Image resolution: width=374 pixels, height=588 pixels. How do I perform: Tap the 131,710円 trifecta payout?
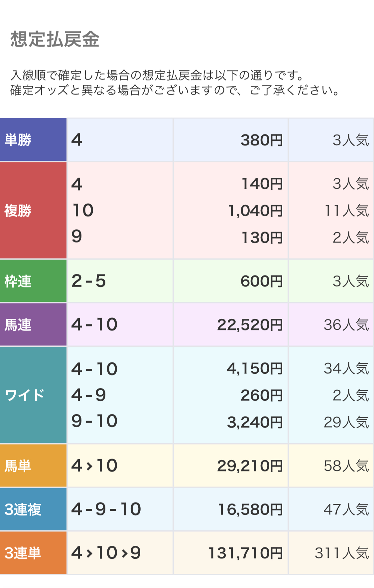(x=245, y=553)
